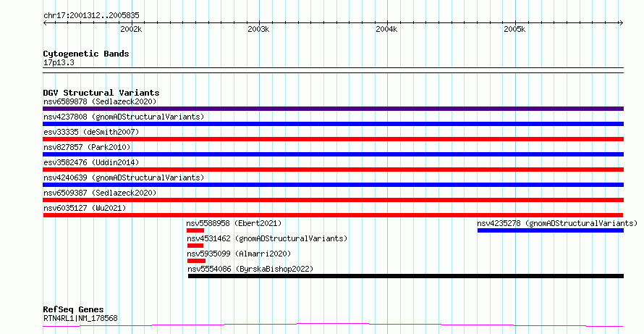Click the DGV Structural Variants track title
Image resolution: width=644 pixels, height=334 pixels.
[101, 93]
